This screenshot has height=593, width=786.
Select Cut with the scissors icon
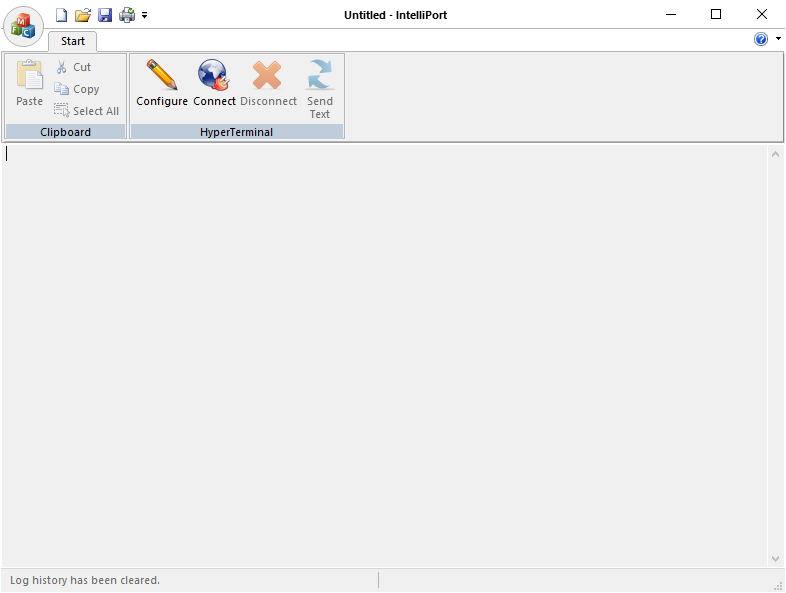coord(73,67)
